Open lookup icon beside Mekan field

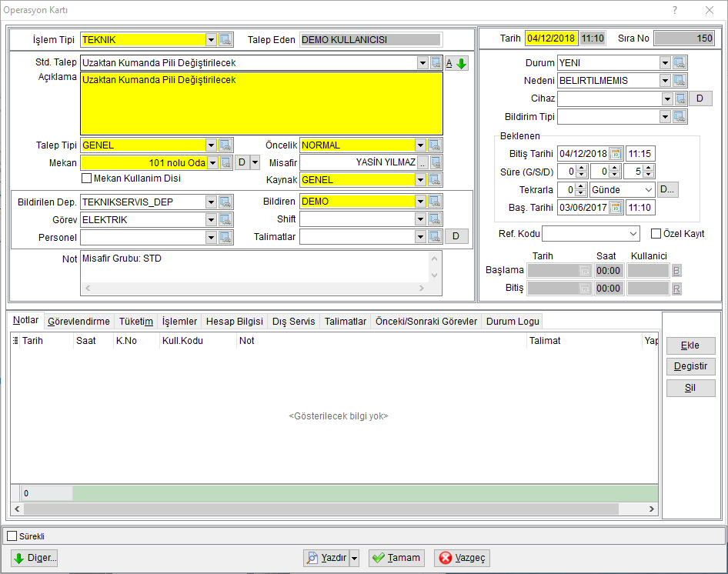tap(225, 162)
